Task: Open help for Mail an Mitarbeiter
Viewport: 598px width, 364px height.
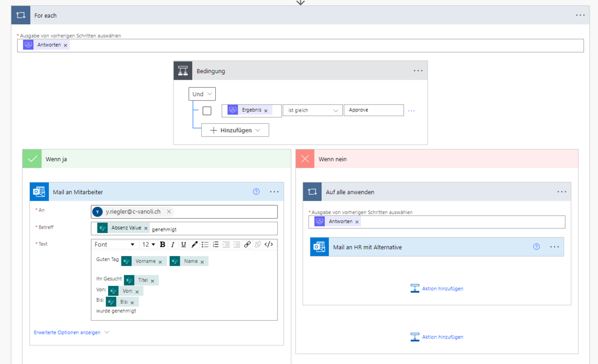Action: [256, 192]
